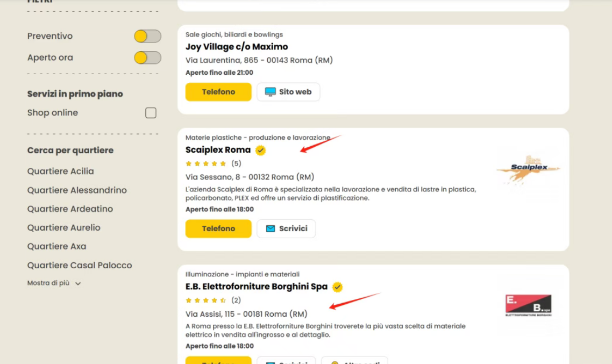
Task: Open the Scaiplex company logo
Action: coord(529,169)
